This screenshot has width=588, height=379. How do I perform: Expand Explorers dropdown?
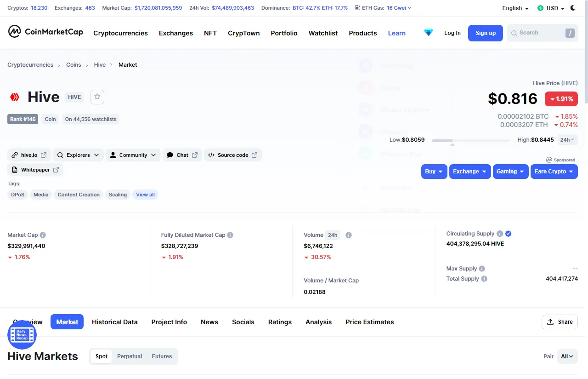point(78,155)
